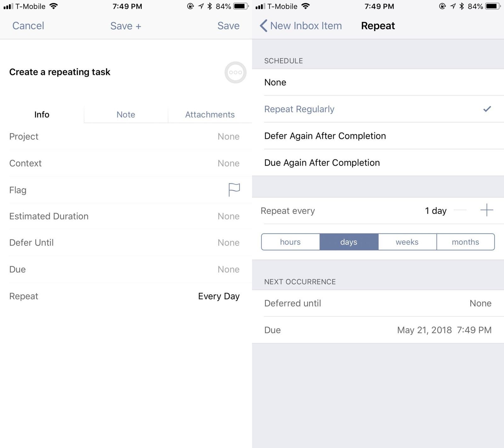The width and height of the screenshot is (504, 448).
Task: Edit the task title 'Create a repeating task'
Action: [x=60, y=72]
